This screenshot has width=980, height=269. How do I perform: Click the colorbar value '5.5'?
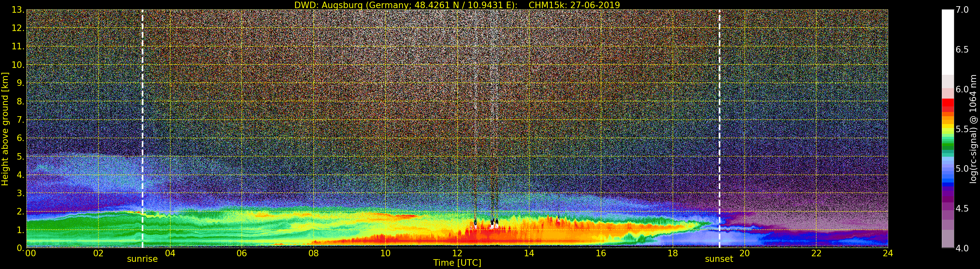click(x=962, y=129)
